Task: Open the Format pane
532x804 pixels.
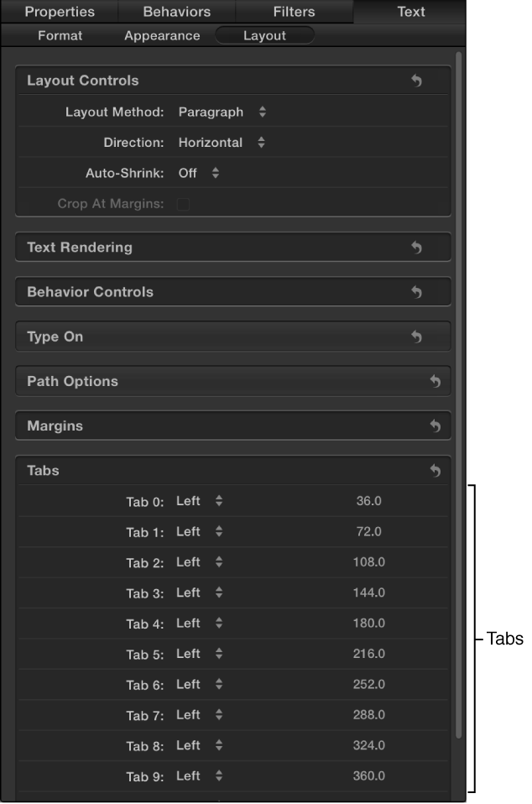Action: [x=58, y=35]
